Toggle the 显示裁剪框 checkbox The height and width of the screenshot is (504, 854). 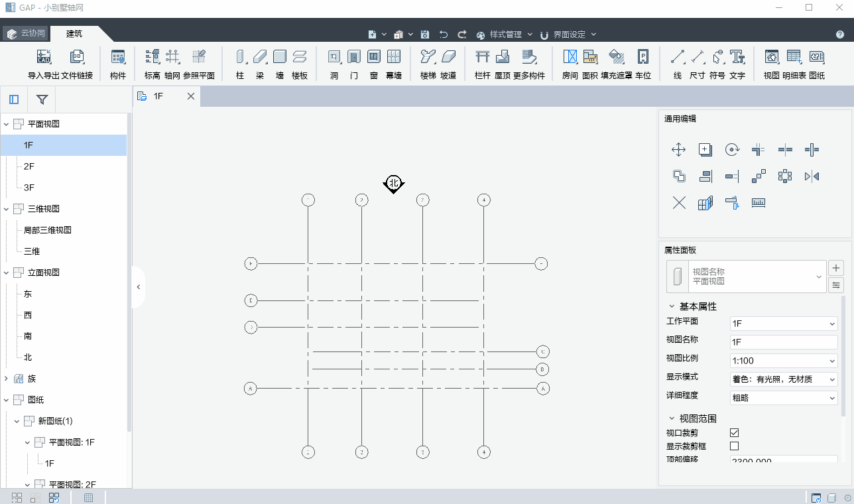[734, 446]
